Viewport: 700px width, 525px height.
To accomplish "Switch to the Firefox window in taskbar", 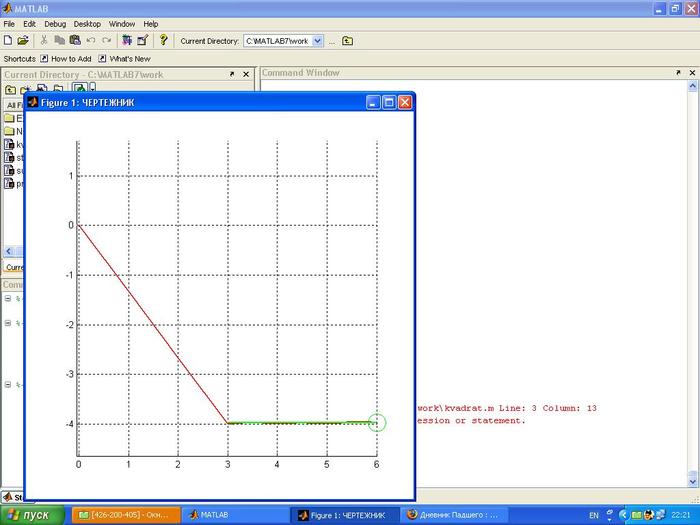I will pos(451,515).
